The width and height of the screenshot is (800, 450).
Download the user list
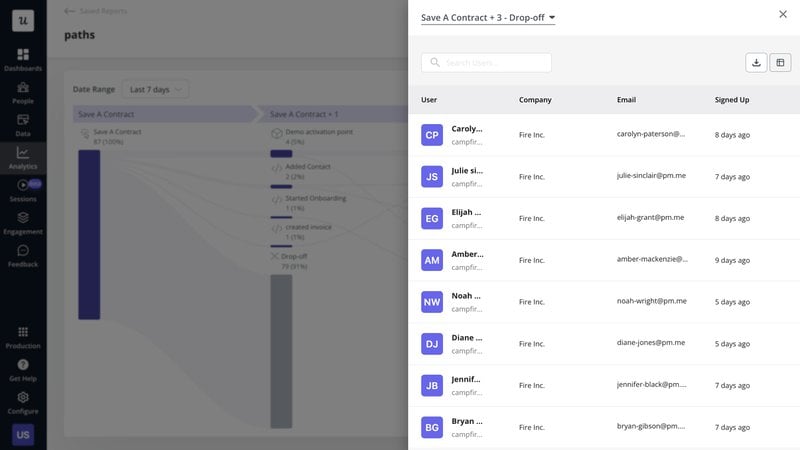click(756, 62)
